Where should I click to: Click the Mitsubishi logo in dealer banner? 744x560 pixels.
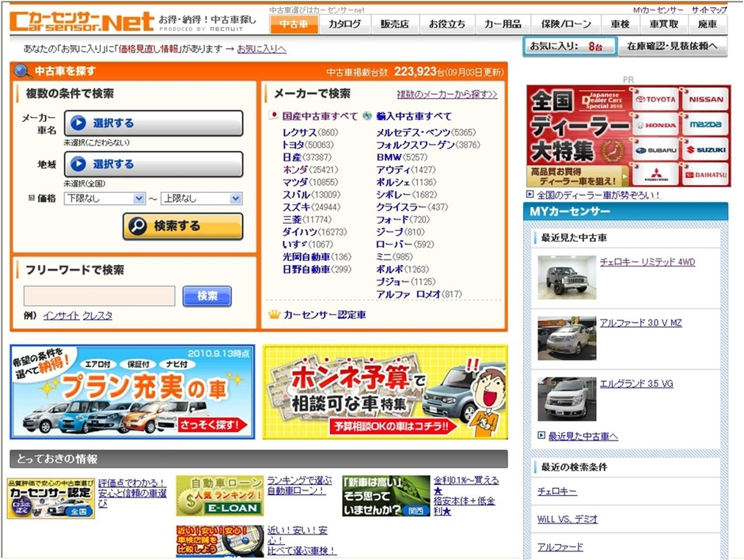click(x=655, y=175)
